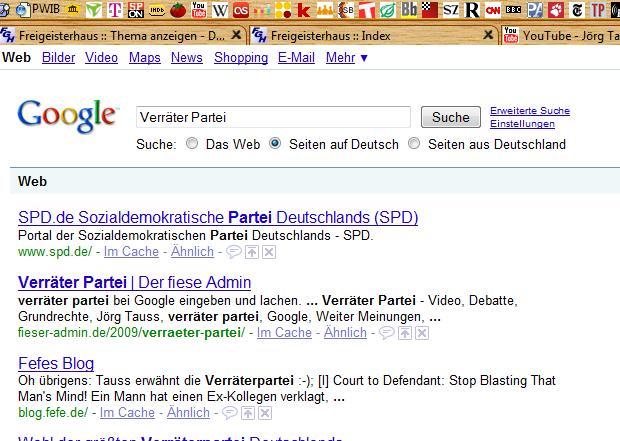Viewport: 620px width, 441px height.
Task: Open the Wikipedia W bookmark
Action: point(220,10)
